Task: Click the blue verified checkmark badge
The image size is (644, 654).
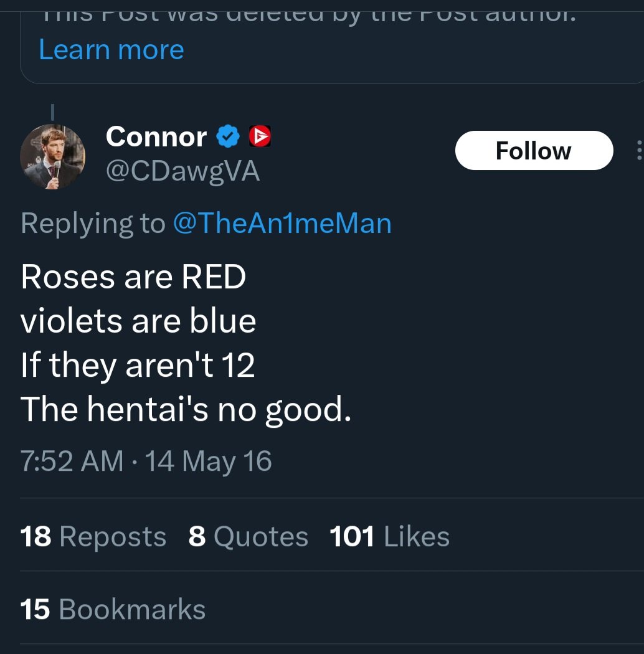Action: coord(228,136)
